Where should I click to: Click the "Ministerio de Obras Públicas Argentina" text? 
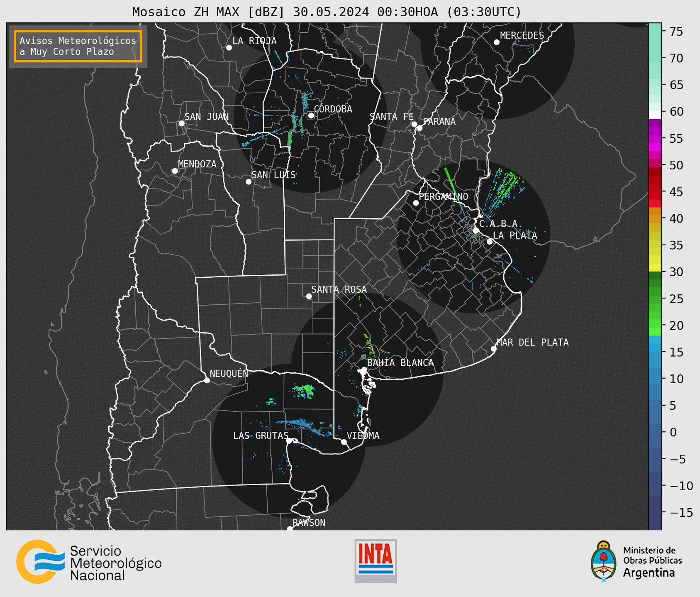coord(652,562)
